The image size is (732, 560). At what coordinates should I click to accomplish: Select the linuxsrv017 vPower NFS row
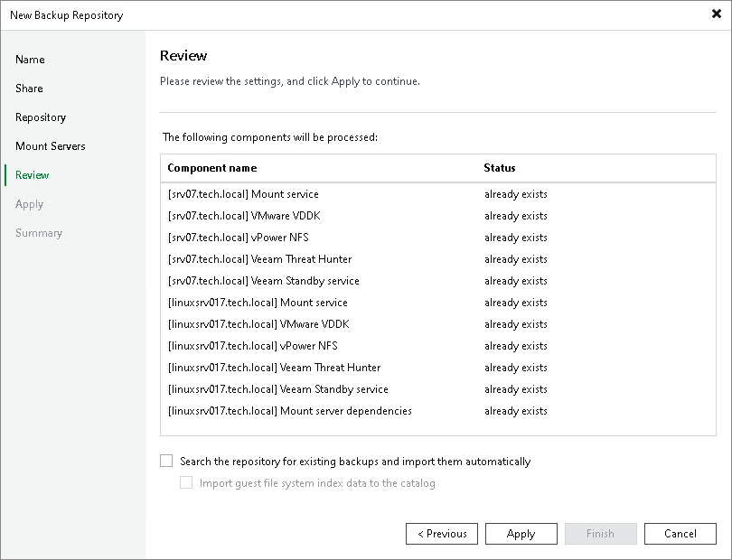tap(438, 346)
